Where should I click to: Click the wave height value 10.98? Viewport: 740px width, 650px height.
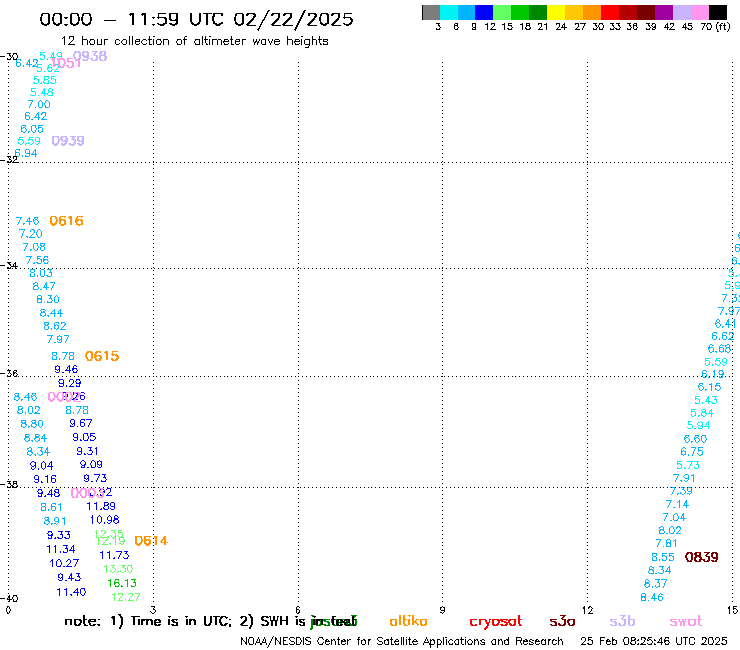[104, 520]
